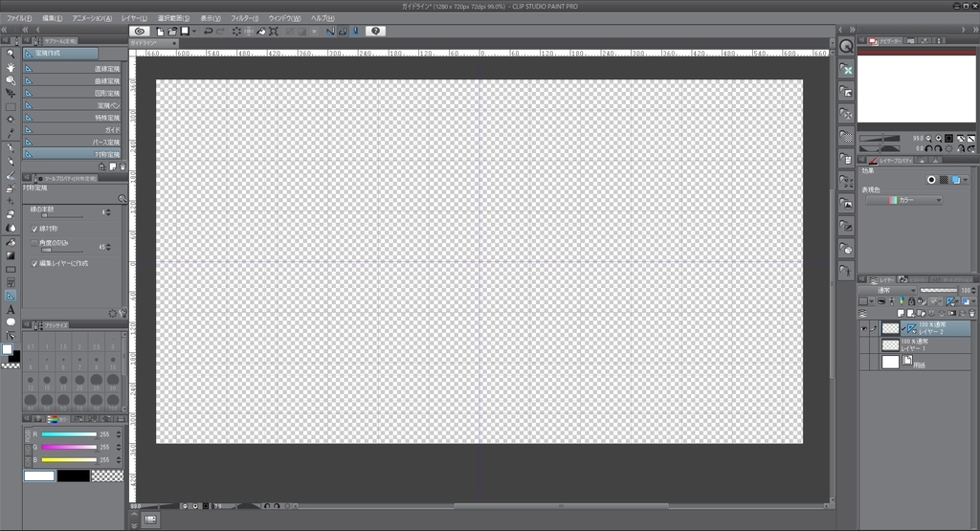Open the ウィンドウ(W) menu
980x531 pixels.
(284, 18)
